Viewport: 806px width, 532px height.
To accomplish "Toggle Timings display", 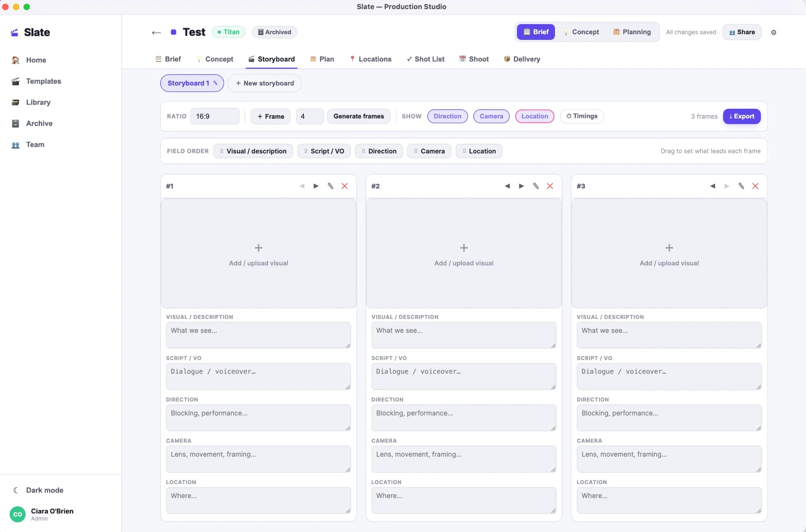I will 582,116.
